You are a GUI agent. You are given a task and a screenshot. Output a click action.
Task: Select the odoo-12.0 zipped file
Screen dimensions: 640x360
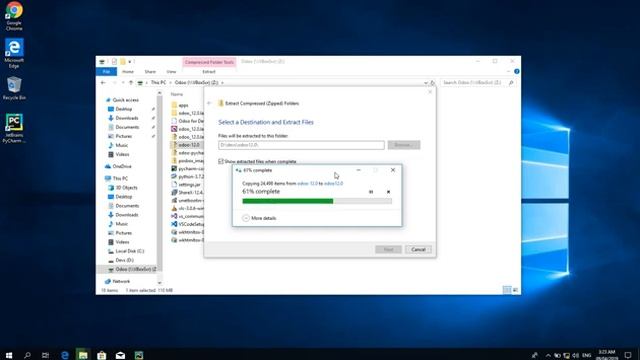189,144
